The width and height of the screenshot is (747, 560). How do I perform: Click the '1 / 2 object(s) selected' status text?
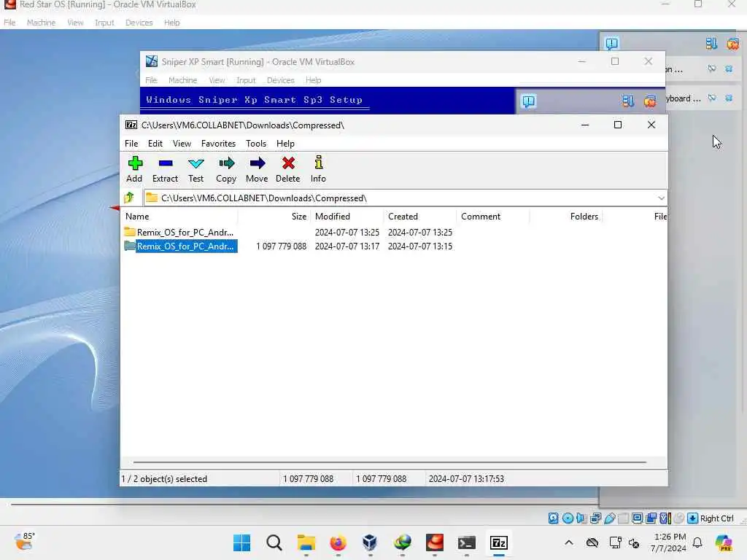tap(164, 478)
